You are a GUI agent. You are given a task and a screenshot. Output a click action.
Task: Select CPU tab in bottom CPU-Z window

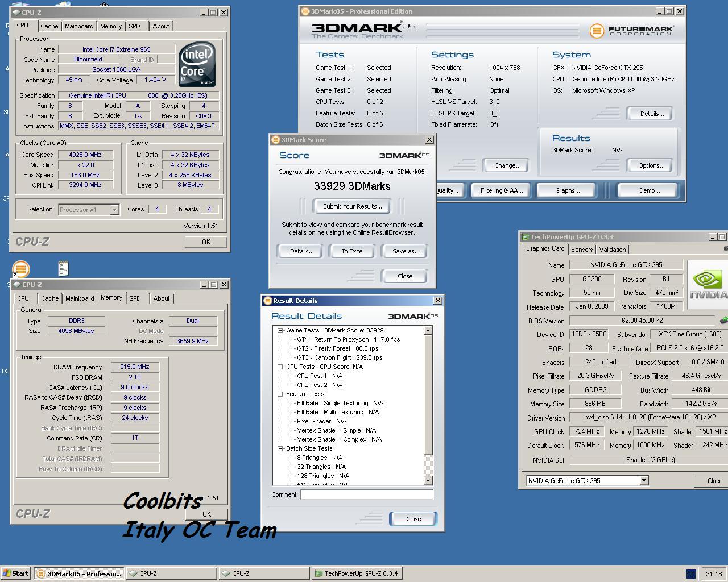[x=23, y=298]
